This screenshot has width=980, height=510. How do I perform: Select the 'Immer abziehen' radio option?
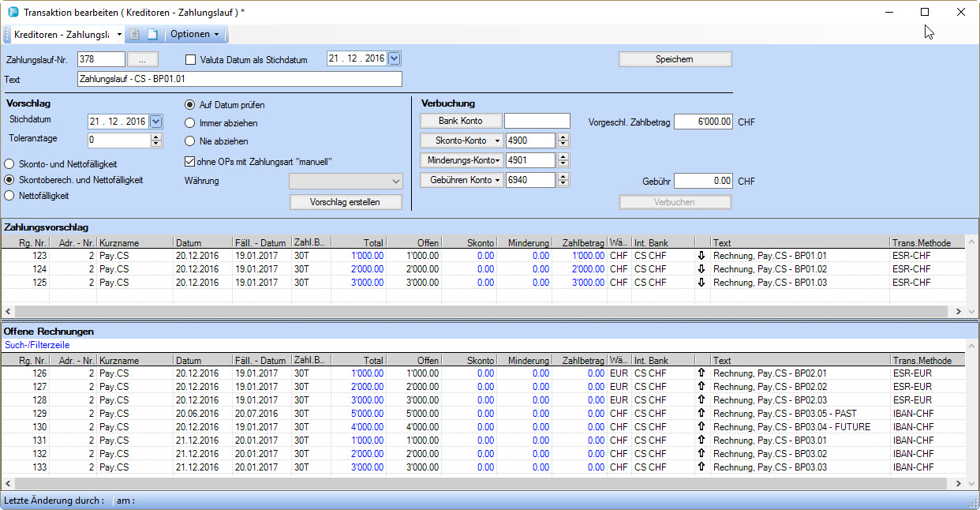point(190,123)
